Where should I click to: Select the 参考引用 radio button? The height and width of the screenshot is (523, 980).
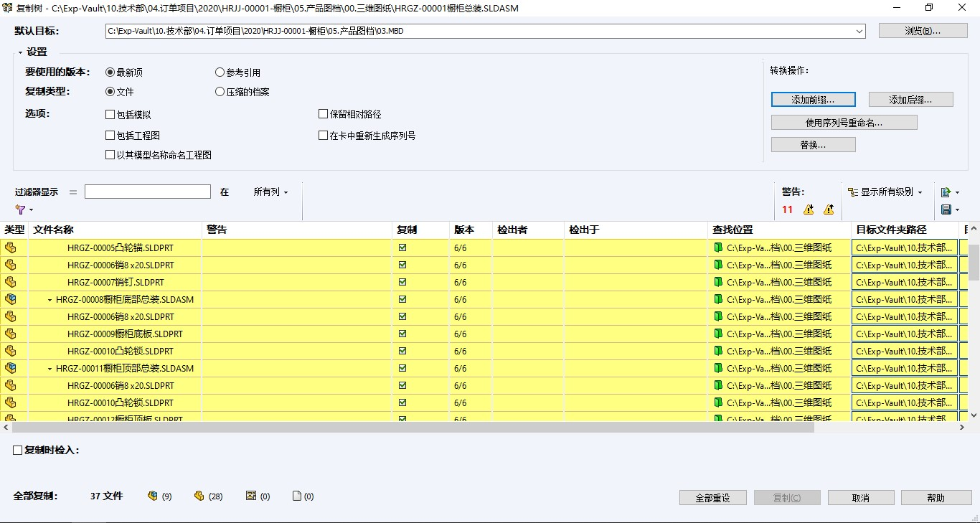coord(220,72)
